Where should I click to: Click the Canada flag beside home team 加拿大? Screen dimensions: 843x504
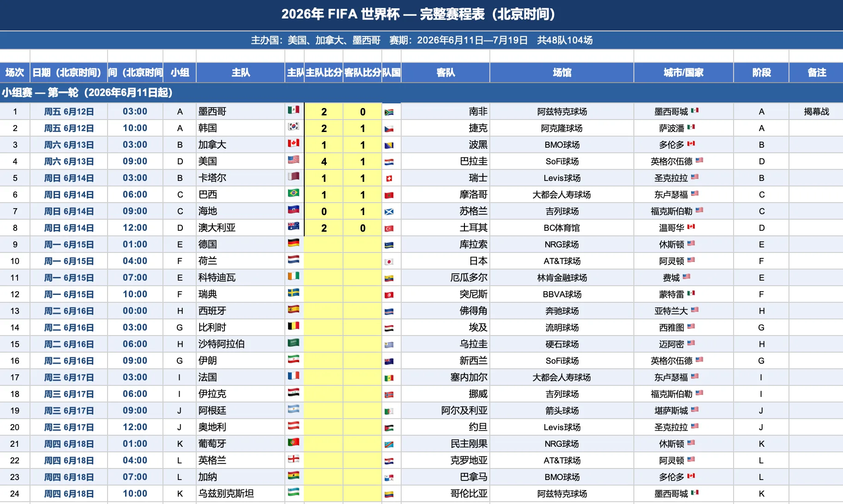coord(294,143)
